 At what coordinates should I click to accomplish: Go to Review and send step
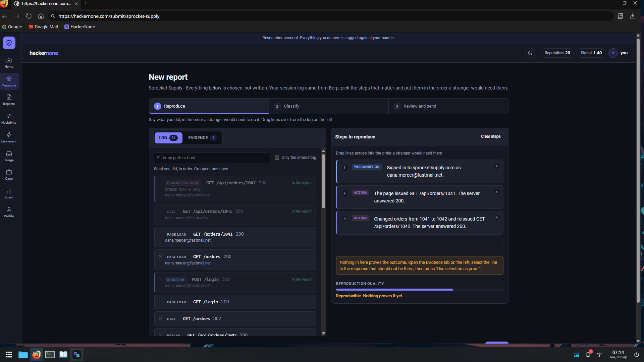pyautogui.click(x=448, y=106)
